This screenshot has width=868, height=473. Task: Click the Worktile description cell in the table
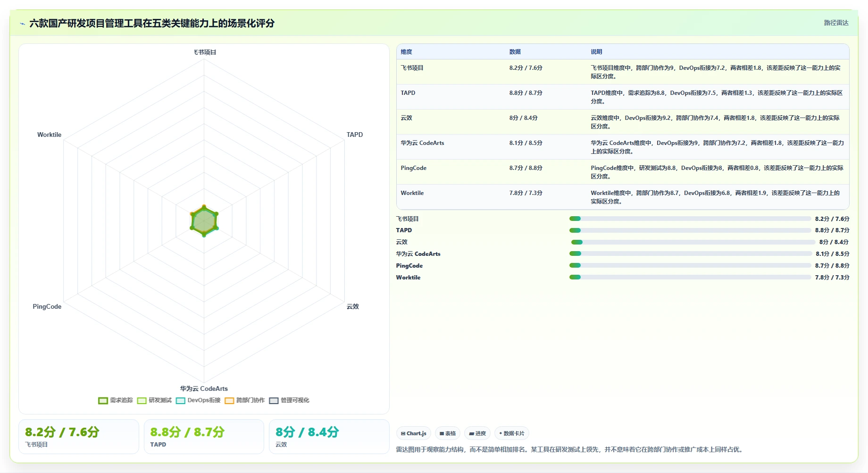[718, 197]
